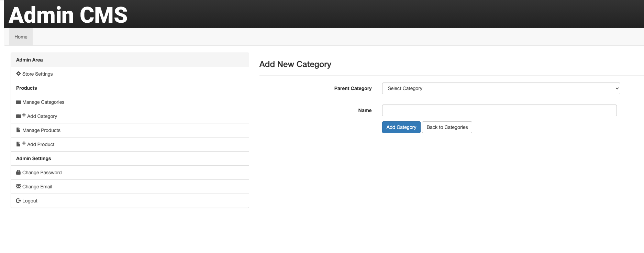
Task: Open the Manage Products text link
Action: 41,130
